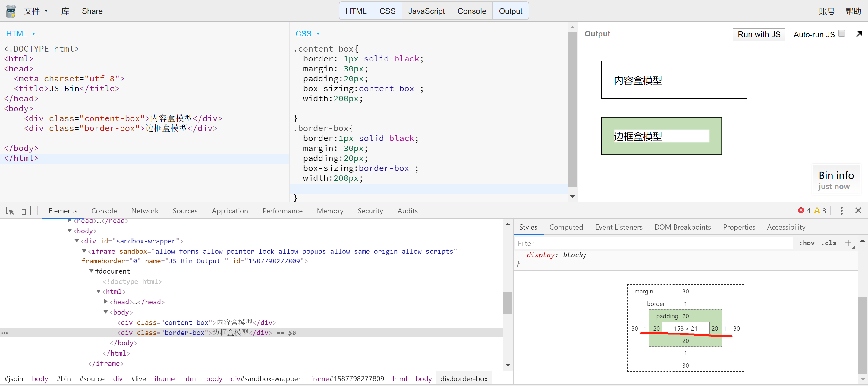Collapse the sandbox-wrapper div node
Screen dimensions: 868x386
[77, 241]
